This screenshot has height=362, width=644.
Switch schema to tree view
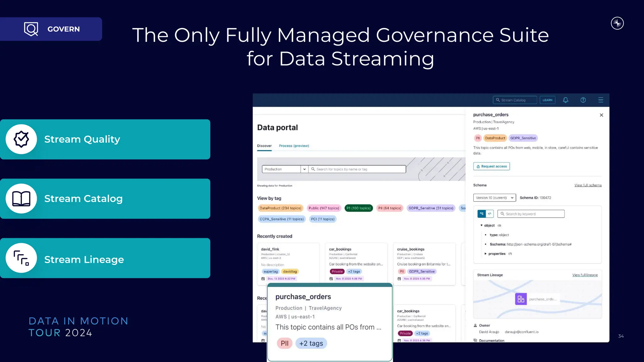pyautogui.click(x=481, y=214)
